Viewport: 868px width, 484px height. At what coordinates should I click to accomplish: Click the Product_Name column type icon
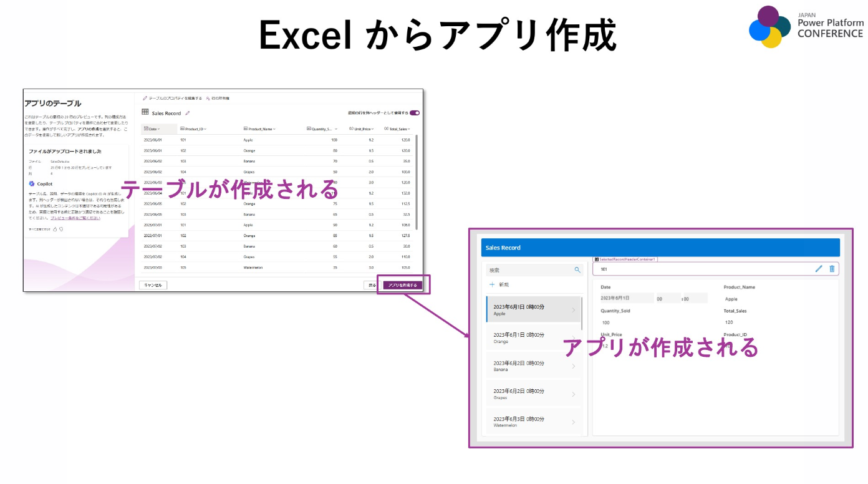(246, 129)
